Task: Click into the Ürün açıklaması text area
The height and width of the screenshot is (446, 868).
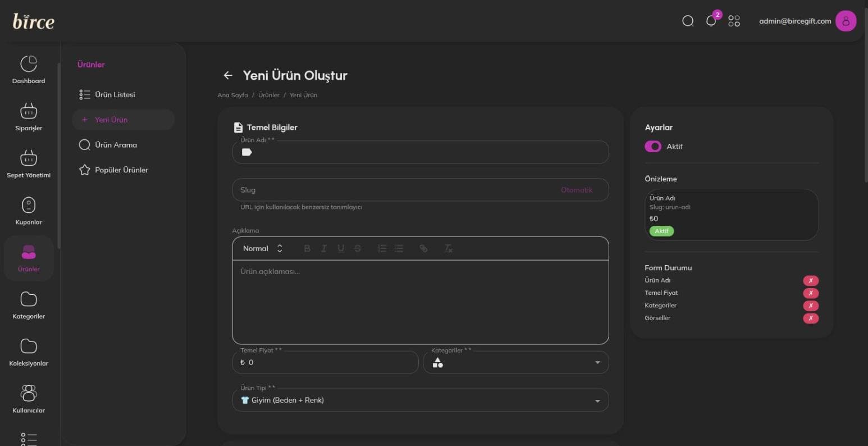Action: 421,302
